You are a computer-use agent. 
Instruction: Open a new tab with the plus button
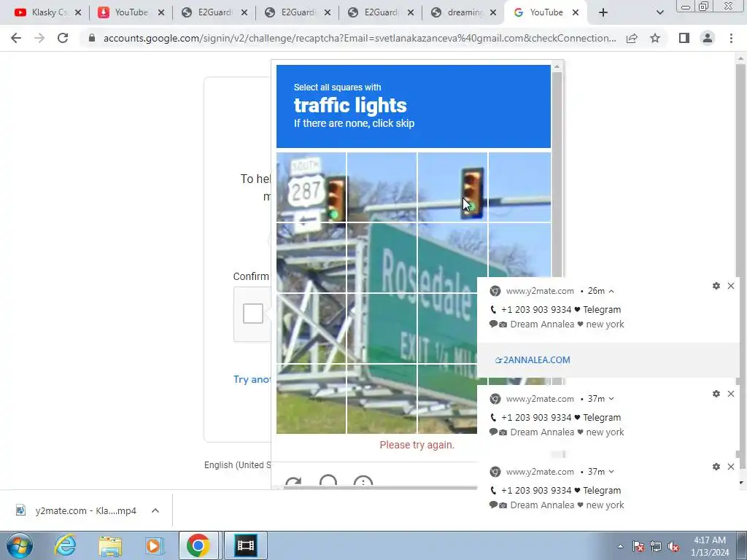(x=603, y=12)
